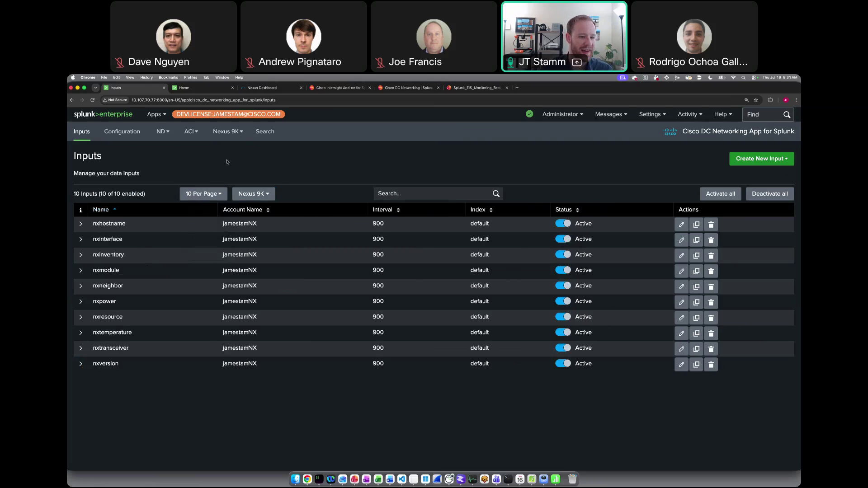Toggle the nxversion input status

[563, 363]
